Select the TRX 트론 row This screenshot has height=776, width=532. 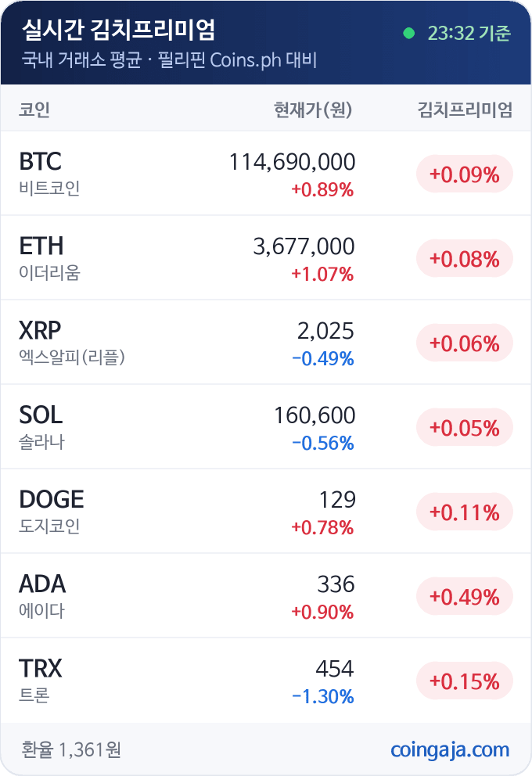coord(266,681)
